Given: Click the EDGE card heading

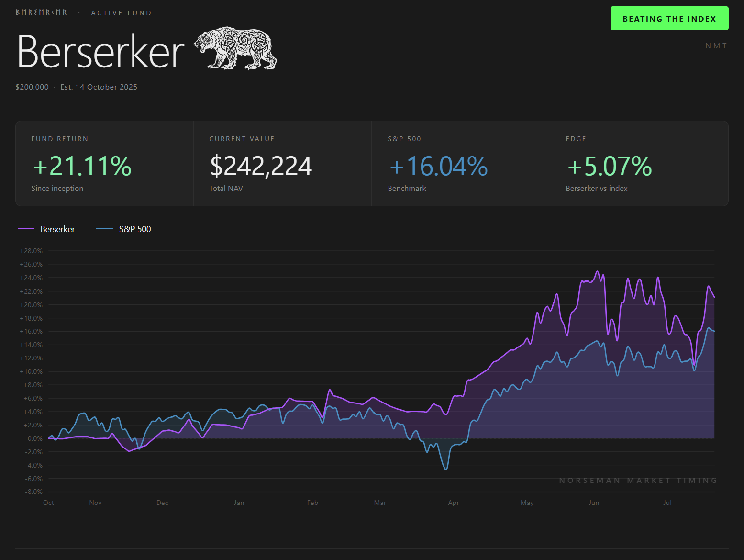Looking at the screenshot, I should coord(576,139).
